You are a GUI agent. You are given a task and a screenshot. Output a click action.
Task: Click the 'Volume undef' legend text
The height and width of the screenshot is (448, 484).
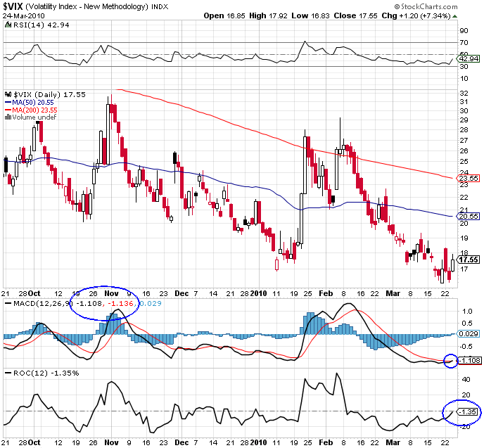[x=34, y=117]
